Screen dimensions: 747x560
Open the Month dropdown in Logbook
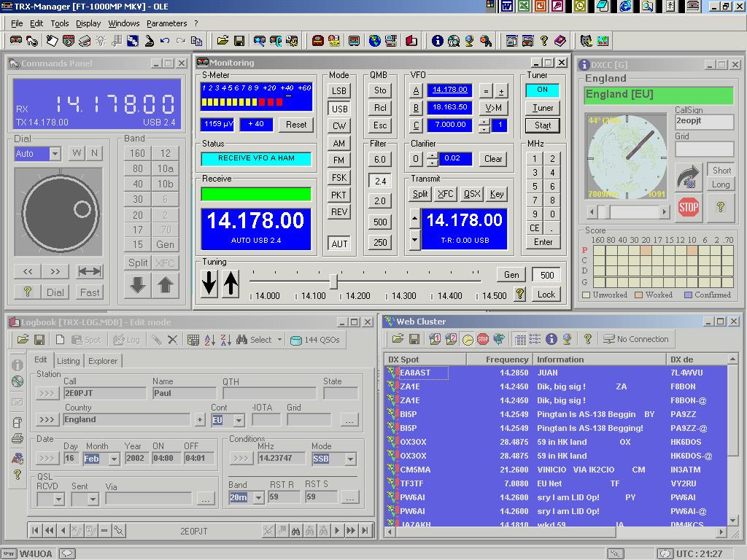click(x=114, y=459)
